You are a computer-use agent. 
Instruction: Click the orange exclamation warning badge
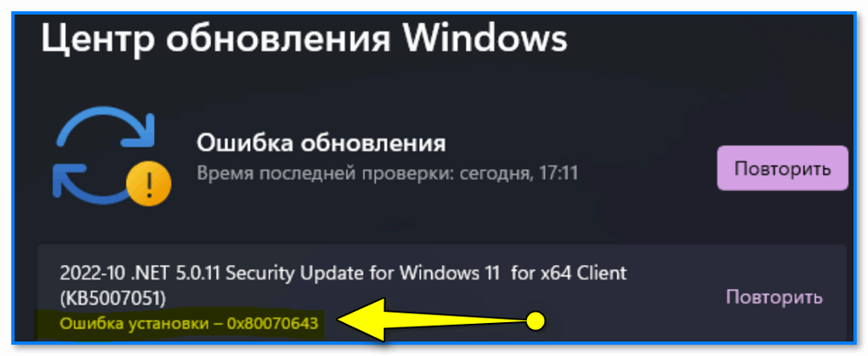click(148, 183)
